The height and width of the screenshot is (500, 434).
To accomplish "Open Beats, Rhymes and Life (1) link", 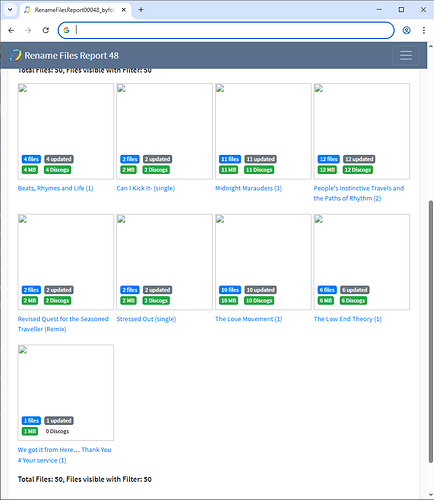I will click(55, 188).
